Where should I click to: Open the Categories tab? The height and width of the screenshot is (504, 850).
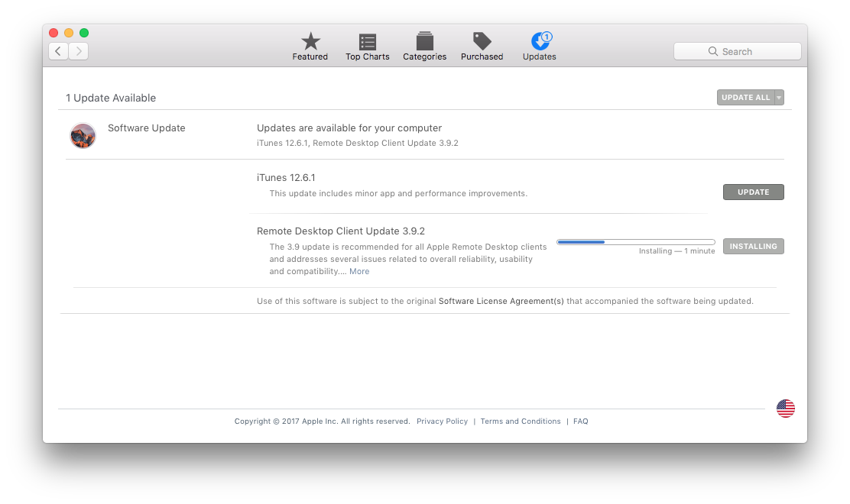coord(424,47)
